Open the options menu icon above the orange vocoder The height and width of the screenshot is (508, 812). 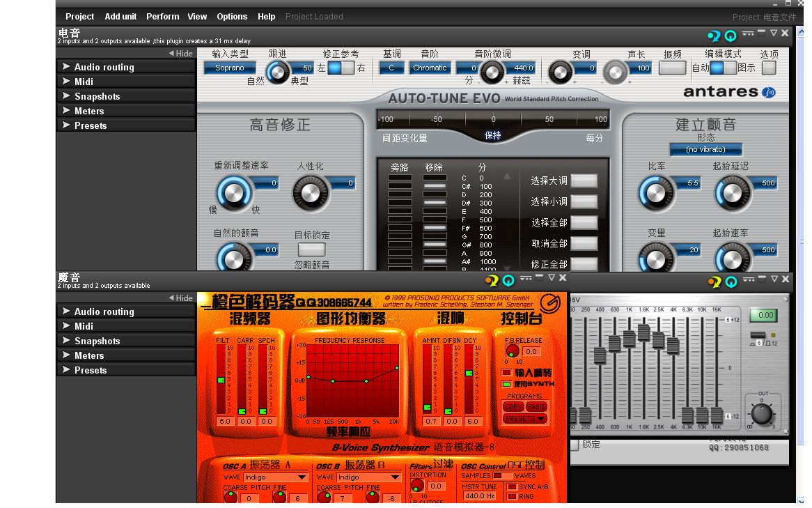(526, 278)
